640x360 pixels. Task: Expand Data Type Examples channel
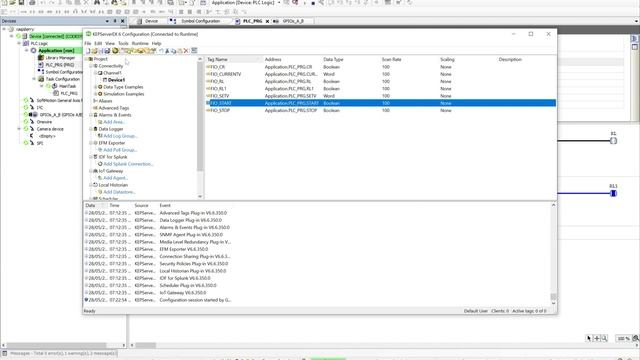tap(95, 87)
